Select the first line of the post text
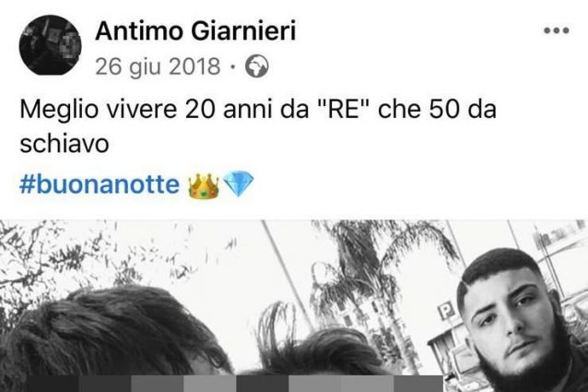 258,110
